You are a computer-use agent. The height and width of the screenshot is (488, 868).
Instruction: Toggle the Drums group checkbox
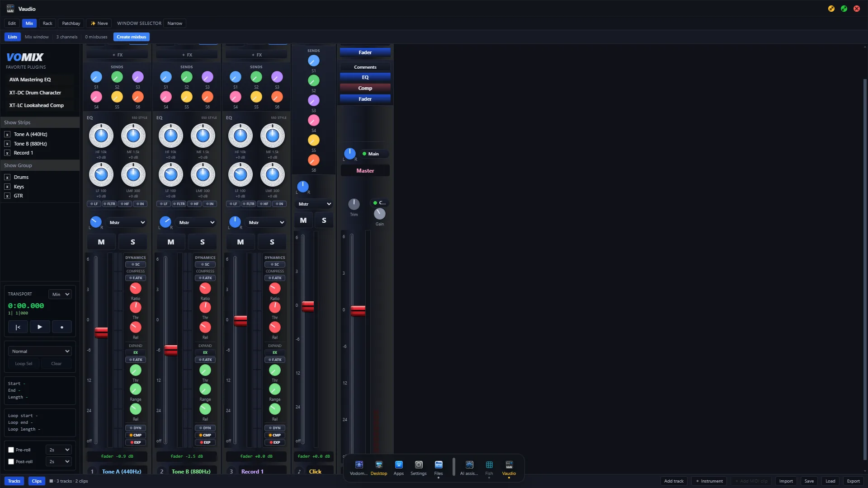[7, 178]
